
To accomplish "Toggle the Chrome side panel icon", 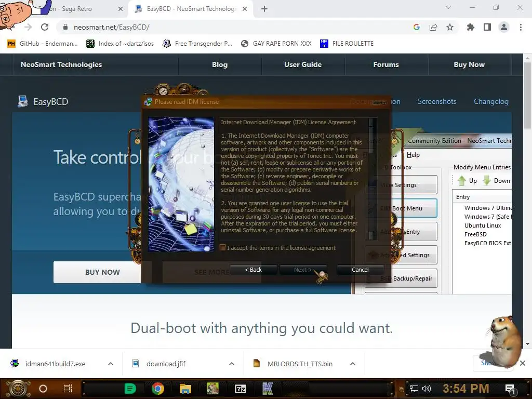I will tap(487, 27).
